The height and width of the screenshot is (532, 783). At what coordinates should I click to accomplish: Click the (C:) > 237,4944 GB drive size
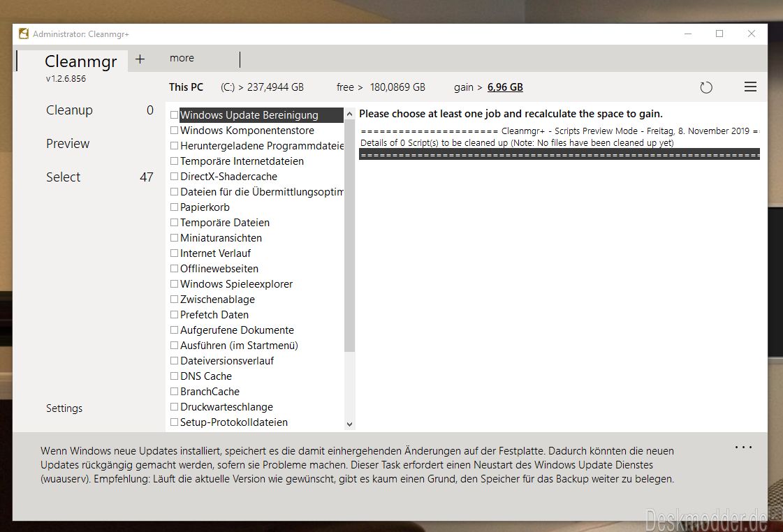(262, 87)
